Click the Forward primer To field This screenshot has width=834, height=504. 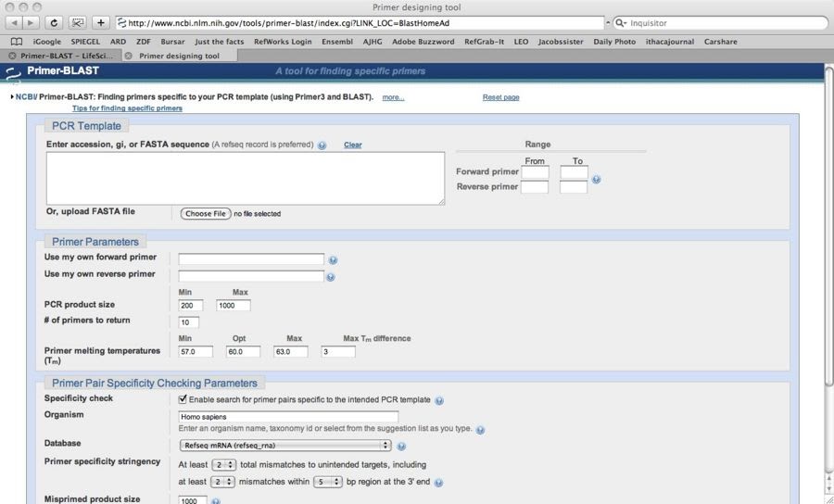(575, 171)
